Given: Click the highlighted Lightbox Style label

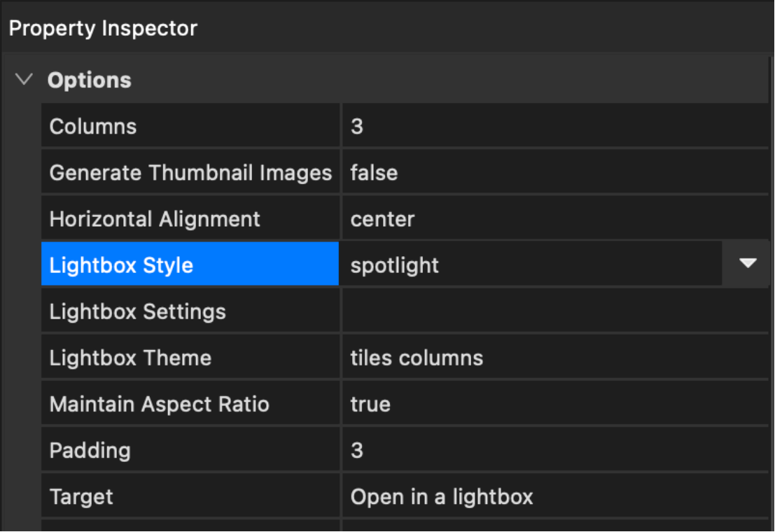Looking at the screenshot, I should 121,265.
